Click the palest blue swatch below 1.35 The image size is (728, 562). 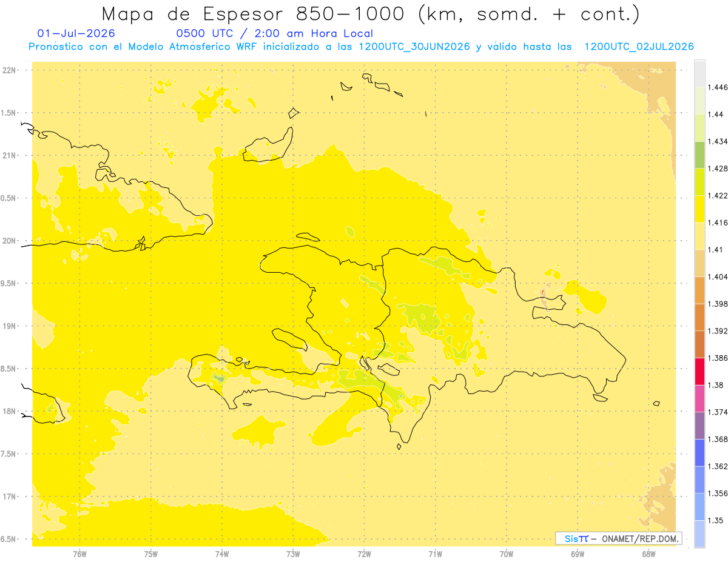pos(700,534)
